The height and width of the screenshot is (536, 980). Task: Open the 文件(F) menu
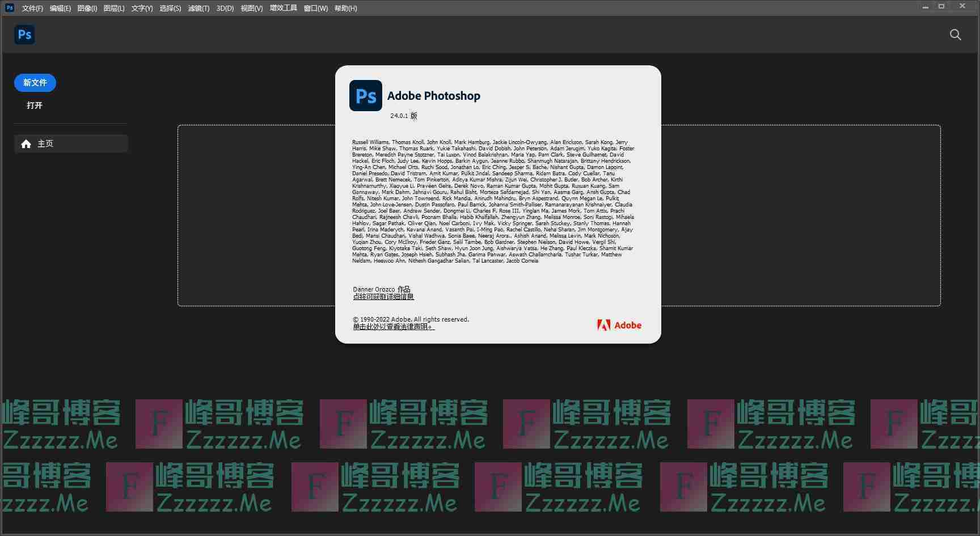point(32,9)
